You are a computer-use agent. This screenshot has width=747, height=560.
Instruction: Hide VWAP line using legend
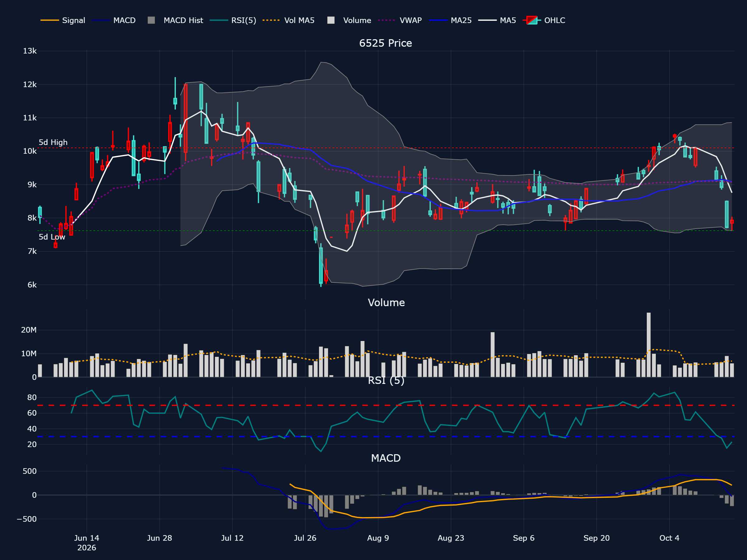point(400,20)
